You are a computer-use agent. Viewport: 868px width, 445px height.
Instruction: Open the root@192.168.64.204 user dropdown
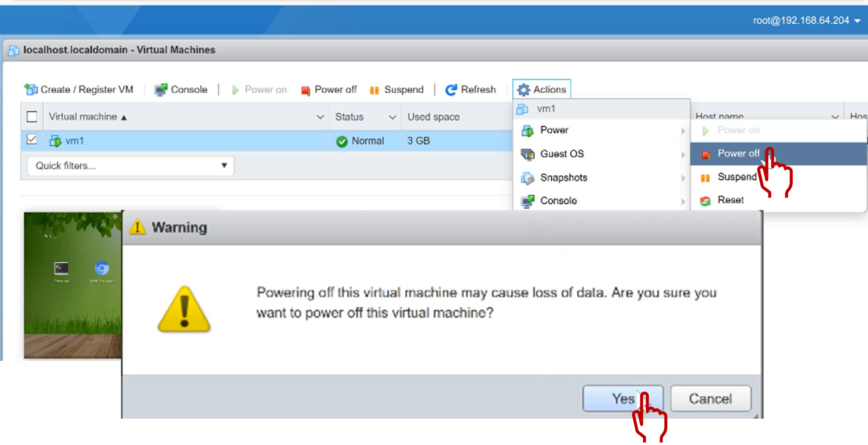[x=806, y=21]
